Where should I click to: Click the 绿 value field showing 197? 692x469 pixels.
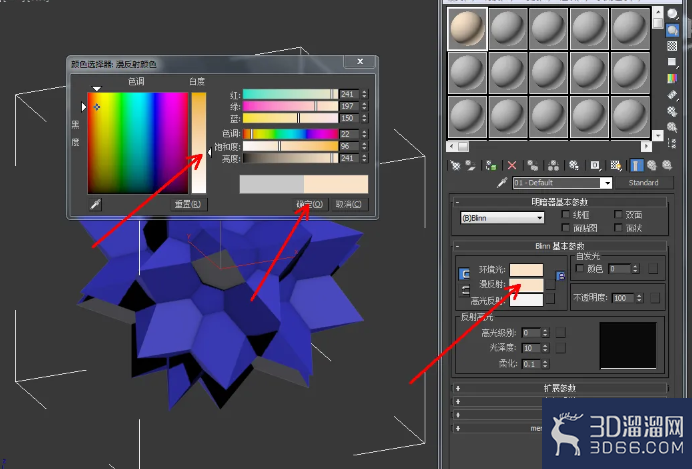point(350,106)
